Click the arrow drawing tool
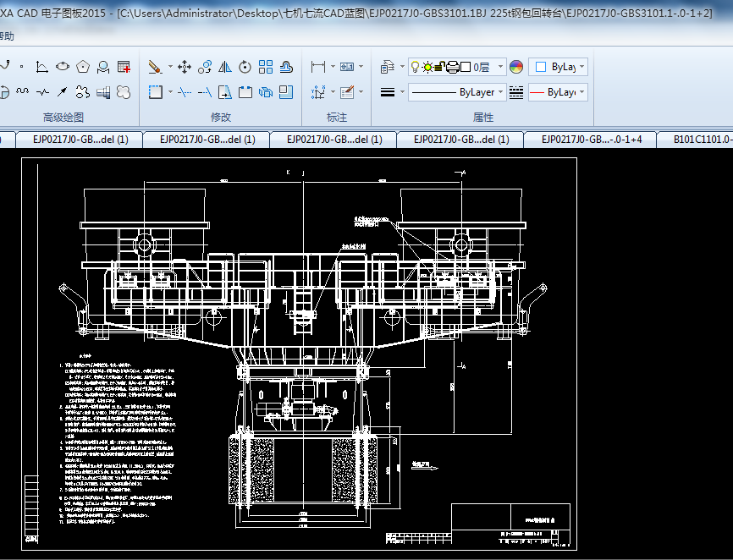Viewport: 733px width, 560px height. tap(62, 91)
